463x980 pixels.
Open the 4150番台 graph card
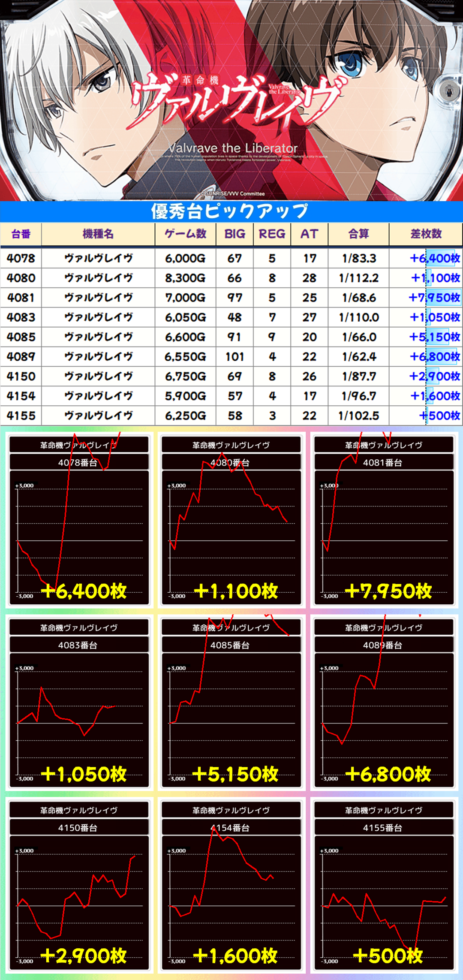[x=79, y=885]
